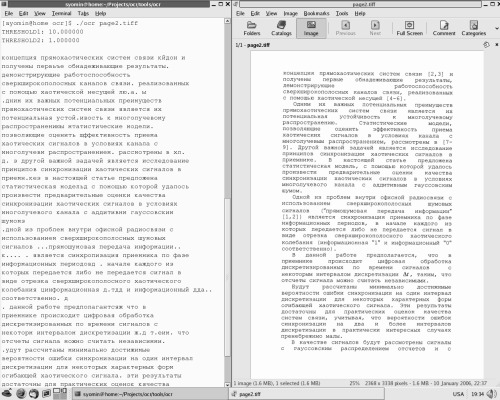Click the 19:34 panel clock
Viewport: 500px width, 400px height.
coord(477,394)
